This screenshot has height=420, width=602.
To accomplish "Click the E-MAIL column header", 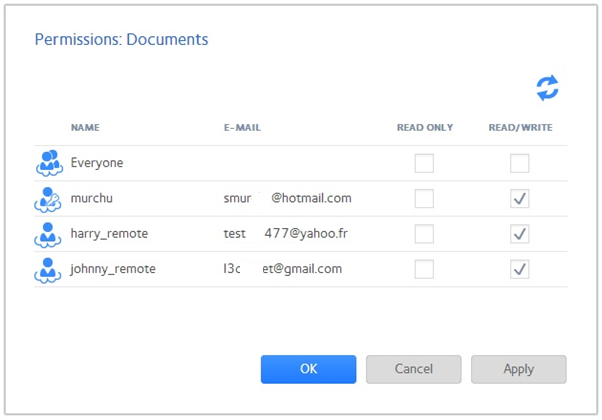I will [242, 128].
